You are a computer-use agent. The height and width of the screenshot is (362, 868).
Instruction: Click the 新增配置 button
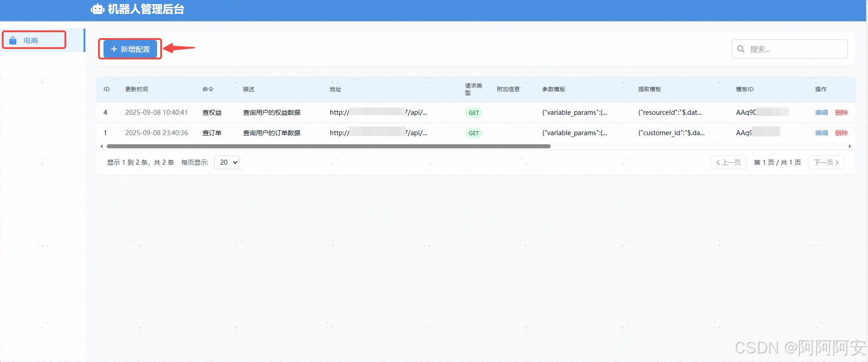point(130,49)
